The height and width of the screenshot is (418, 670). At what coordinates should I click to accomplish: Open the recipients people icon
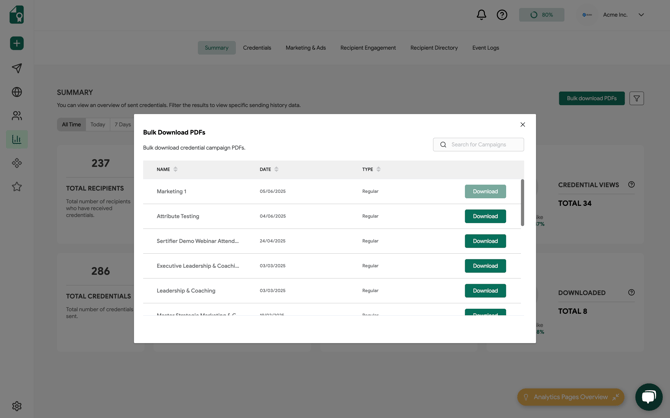click(x=17, y=116)
